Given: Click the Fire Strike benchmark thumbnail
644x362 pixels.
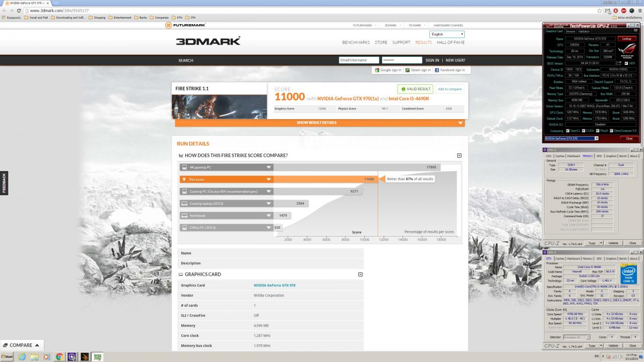Looking at the screenshot, I should (x=219, y=106).
